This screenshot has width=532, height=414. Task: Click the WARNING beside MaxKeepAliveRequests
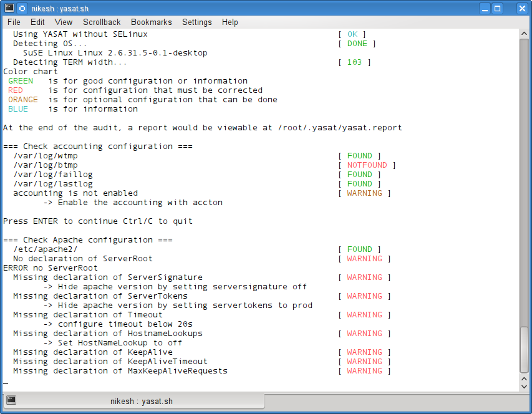[364, 371]
